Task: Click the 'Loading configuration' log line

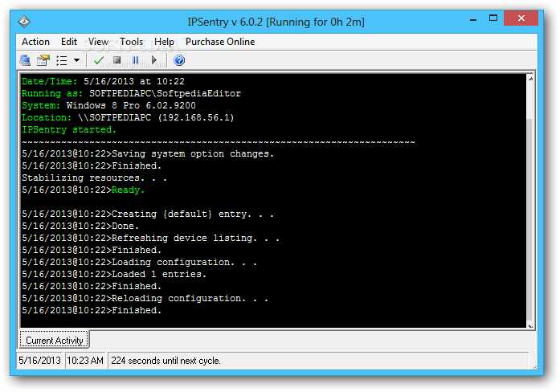Action: tap(139, 262)
